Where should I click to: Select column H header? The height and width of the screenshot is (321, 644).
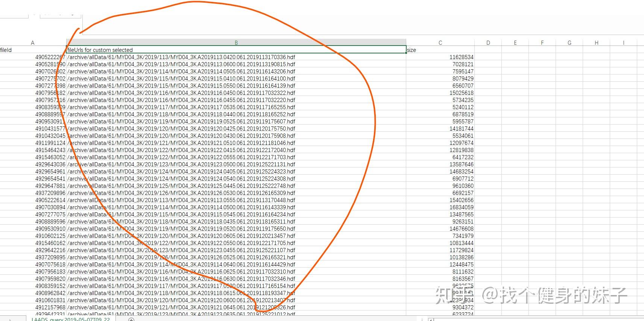[x=596, y=43]
